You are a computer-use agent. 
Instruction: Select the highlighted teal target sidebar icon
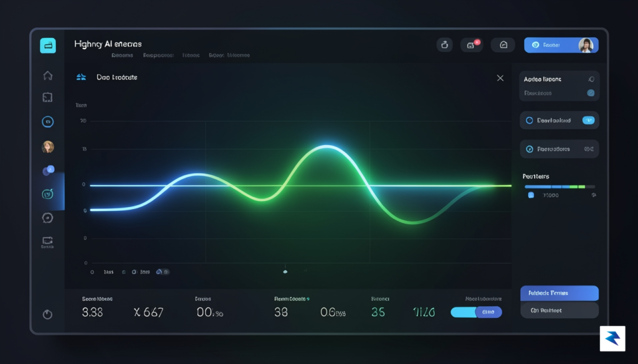coord(47,194)
